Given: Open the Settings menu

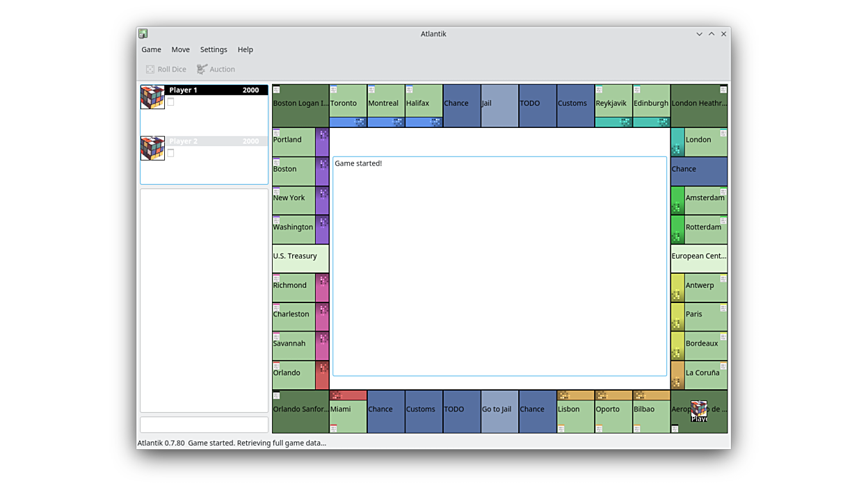Looking at the screenshot, I should [x=214, y=50].
